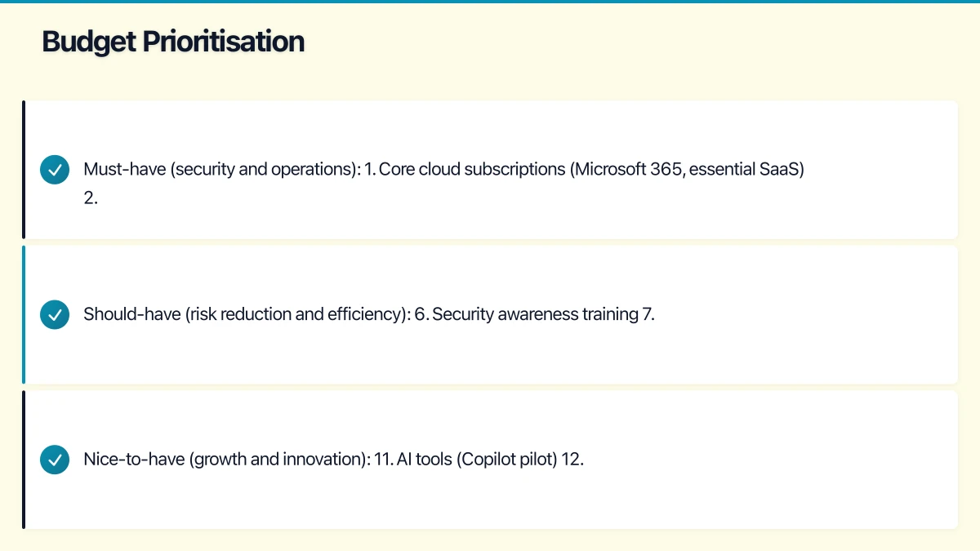Click the "11." number in Nice-to-have card
The width and height of the screenshot is (980, 551).
point(383,459)
